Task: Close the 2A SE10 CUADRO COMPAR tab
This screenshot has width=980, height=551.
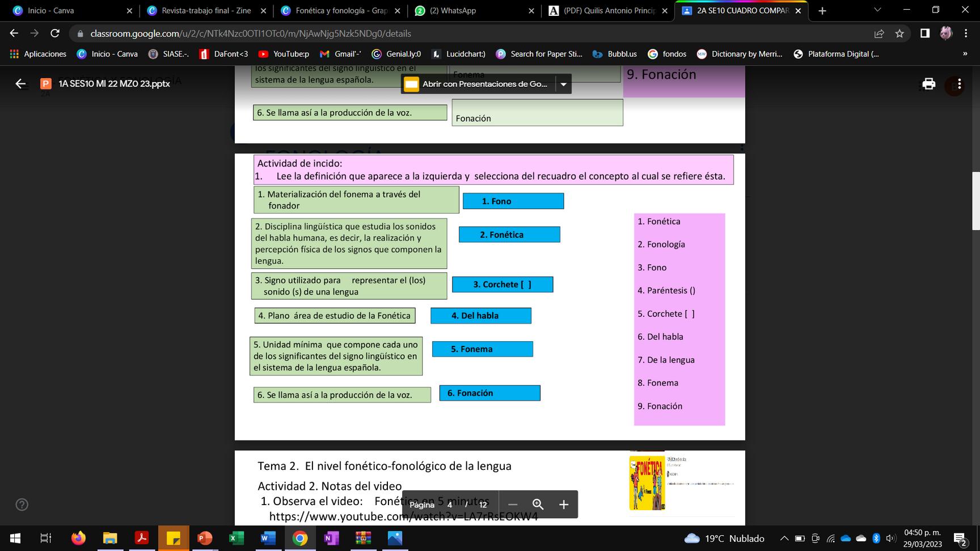Action: (798, 11)
